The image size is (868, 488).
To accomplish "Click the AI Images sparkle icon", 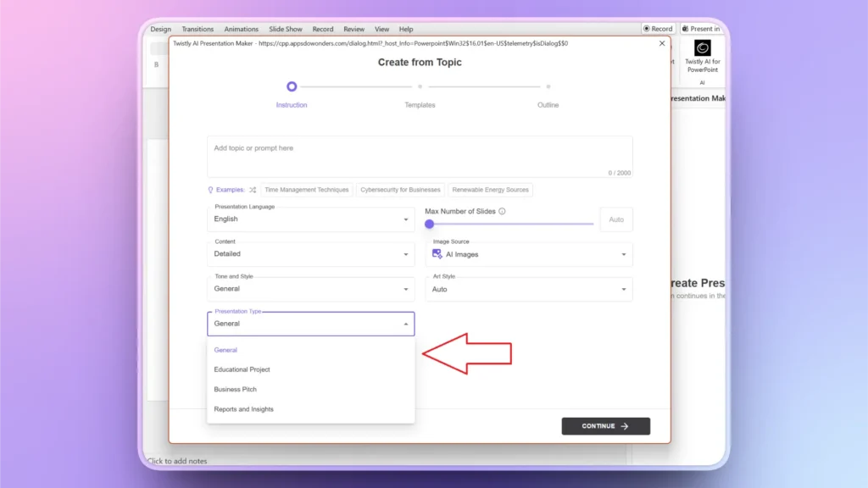I will (x=437, y=254).
